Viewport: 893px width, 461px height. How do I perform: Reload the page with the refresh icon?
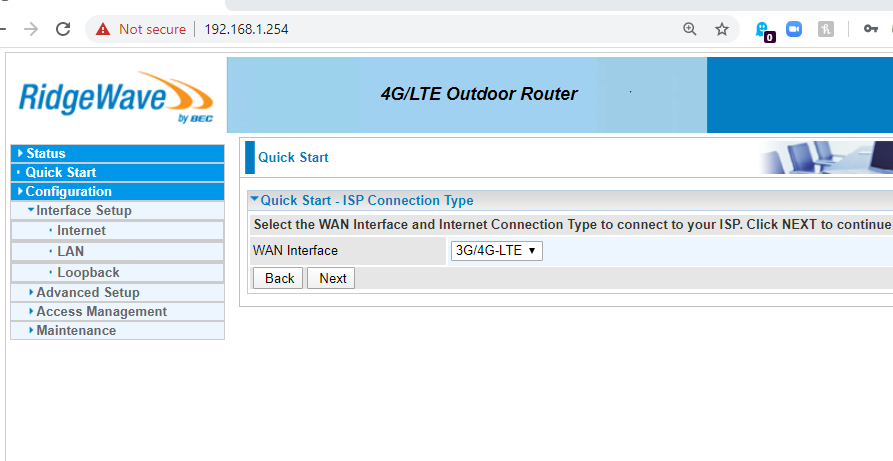click(x=63, y=29)
